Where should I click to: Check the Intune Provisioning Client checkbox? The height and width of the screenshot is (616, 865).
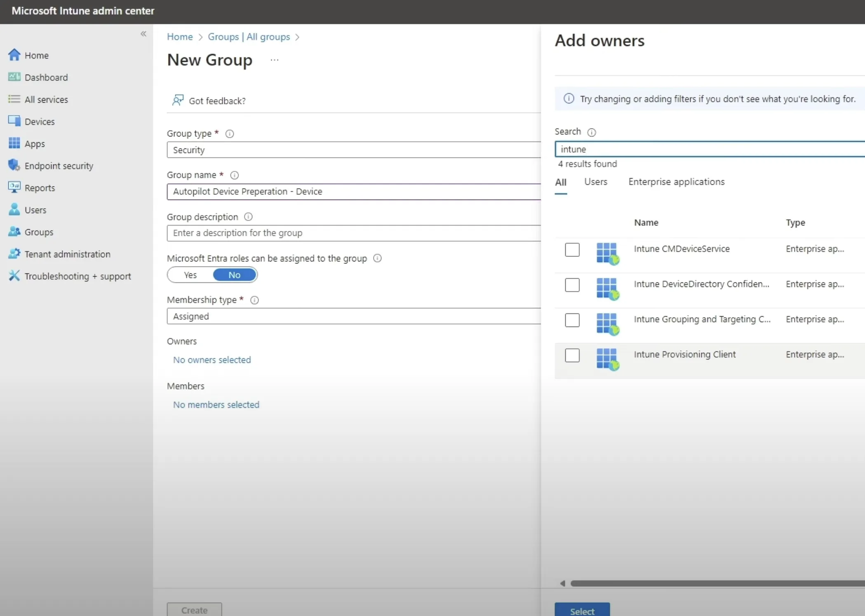tap(572, 355)
